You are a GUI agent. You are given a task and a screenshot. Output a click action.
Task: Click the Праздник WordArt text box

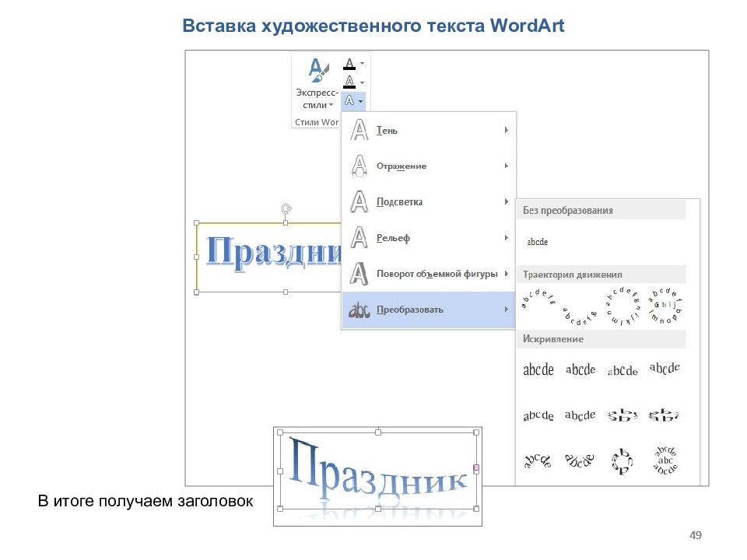pos(269,257)
